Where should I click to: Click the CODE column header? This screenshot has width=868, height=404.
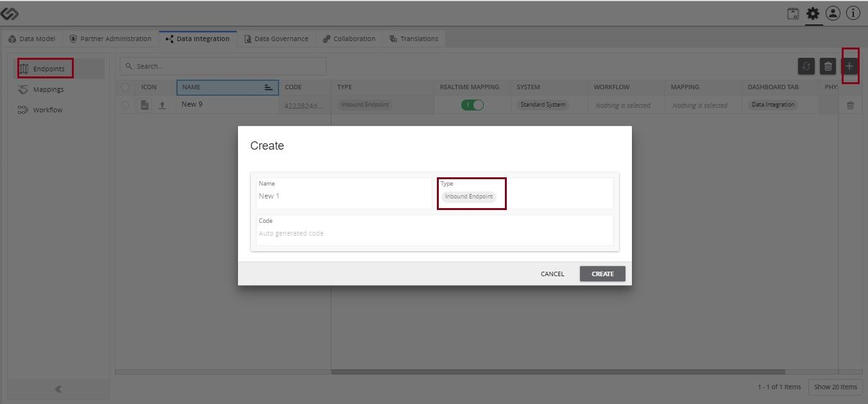[305, 87]
